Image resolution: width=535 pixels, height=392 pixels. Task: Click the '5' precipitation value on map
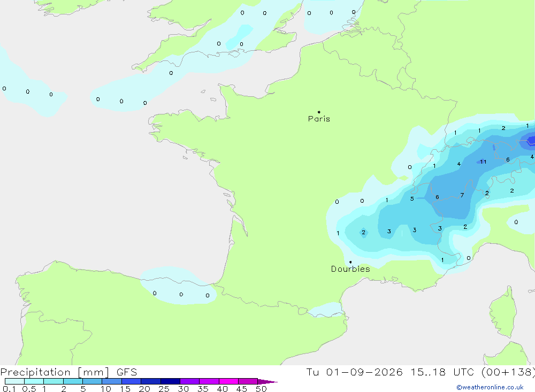412,198
